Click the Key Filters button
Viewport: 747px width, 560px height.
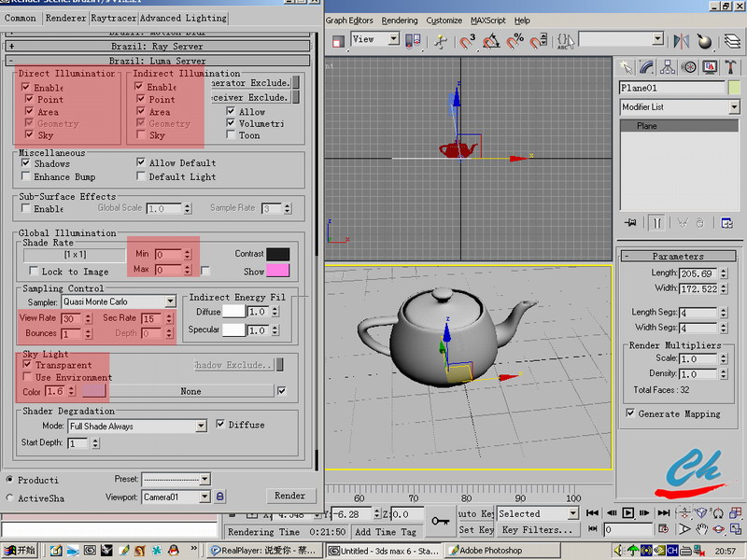pos(537,529)
